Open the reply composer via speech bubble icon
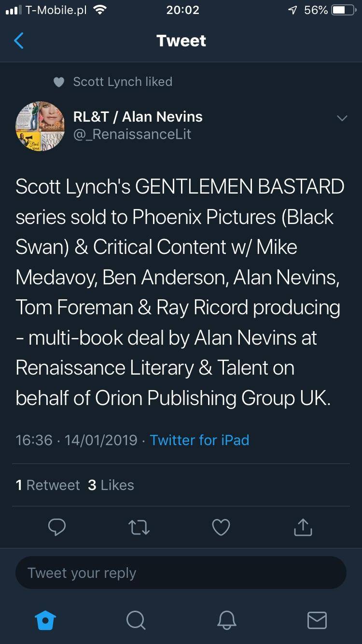The width and height of the screenshot is (362, 644). [57, 527]
